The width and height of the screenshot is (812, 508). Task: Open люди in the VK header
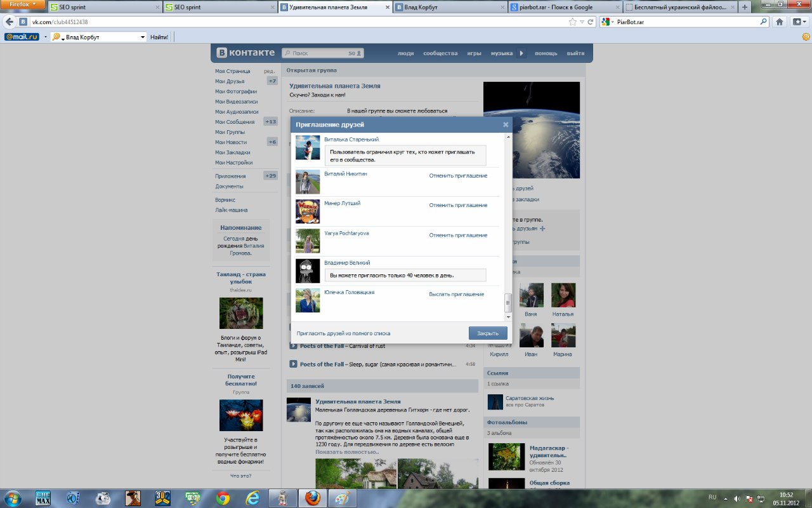(405, 53)
